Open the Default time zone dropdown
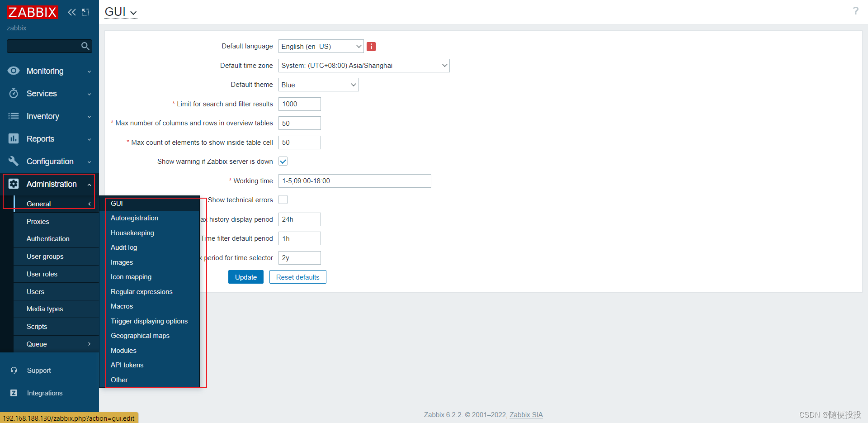Viewport: 868px width, 423px height. coord(364,66)
